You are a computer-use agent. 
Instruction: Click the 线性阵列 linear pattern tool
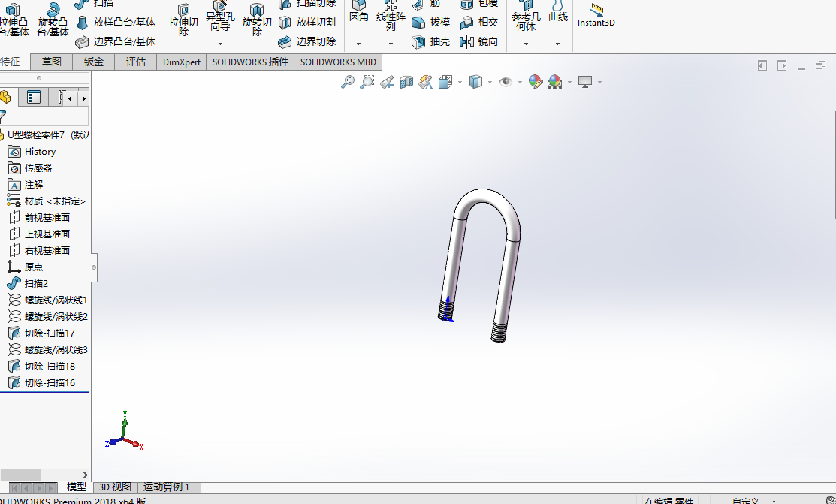click(391, 16)
